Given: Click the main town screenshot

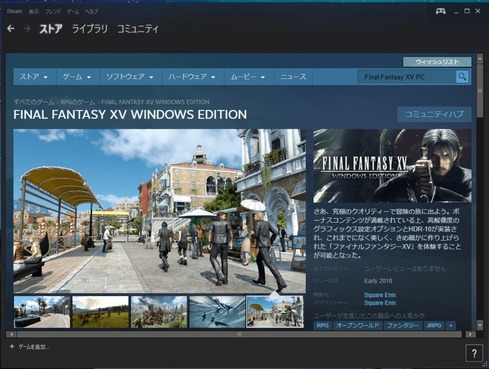Looking at the screenshot, I should [160, 211].
